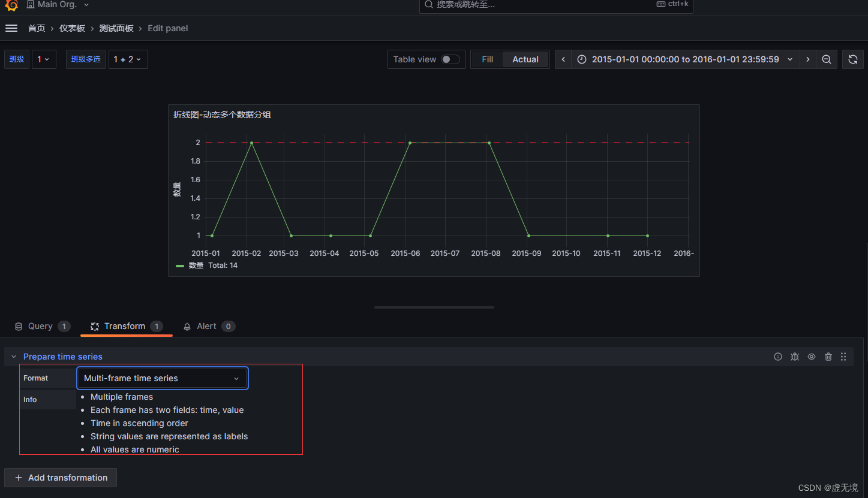Select the Actual display mode
This screenshot has width=868, height=498.
(525, 59)
